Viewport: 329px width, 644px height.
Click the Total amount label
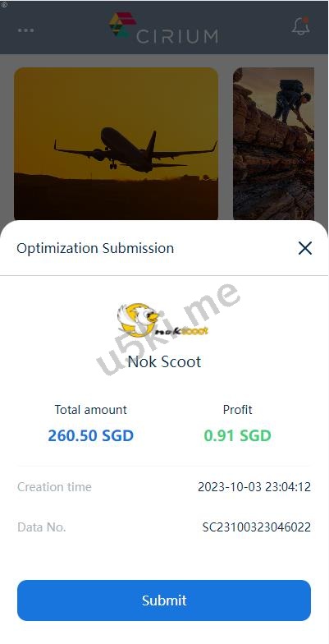click(90, 409)
